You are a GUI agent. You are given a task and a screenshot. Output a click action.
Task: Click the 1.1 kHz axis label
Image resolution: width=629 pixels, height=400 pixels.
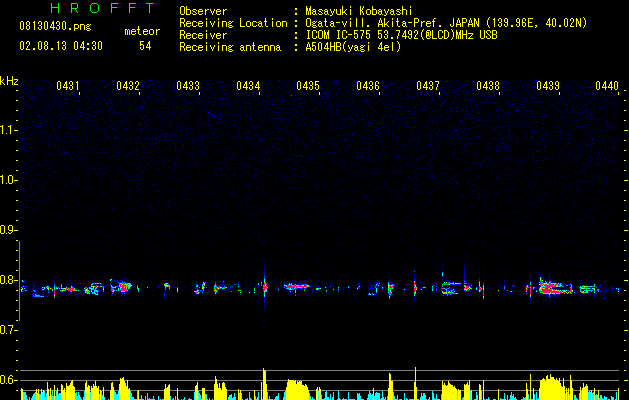(x=9, y=130)
